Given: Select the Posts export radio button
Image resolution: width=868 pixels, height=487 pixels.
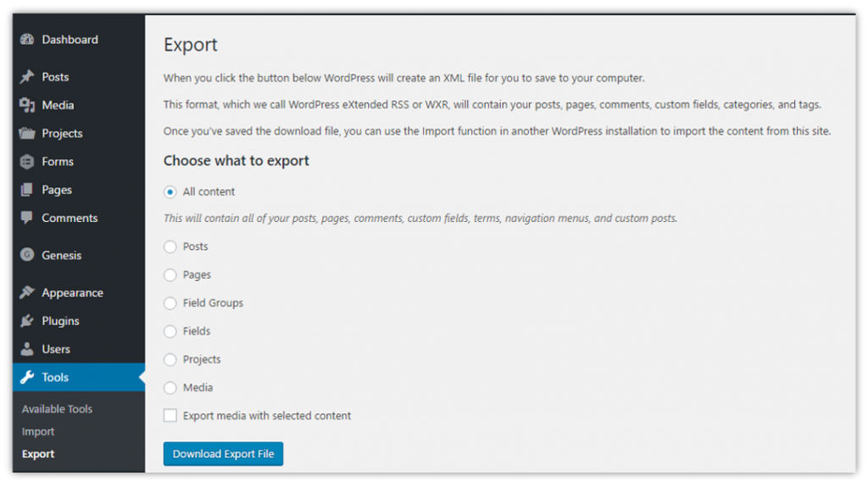Looking at the screenshot, I should coord(170,246).
